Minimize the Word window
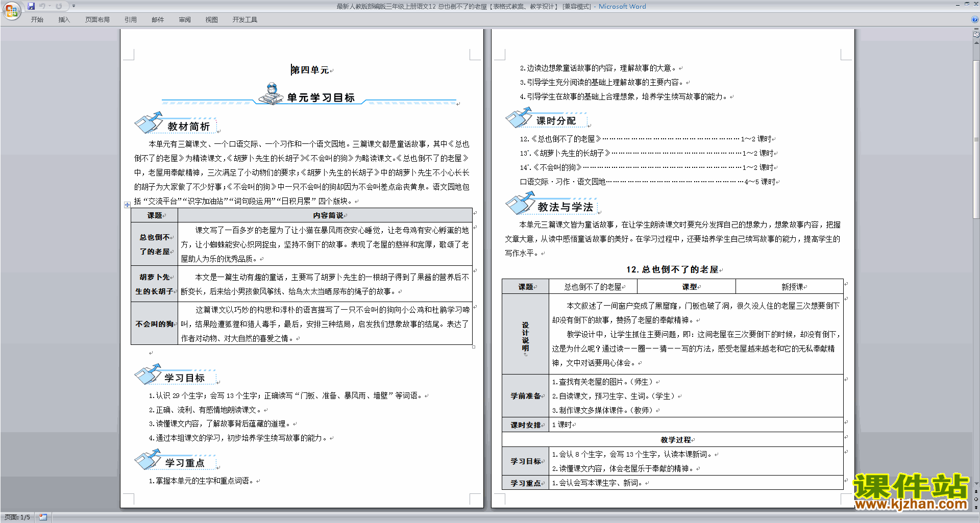980x523 pixels. coord(958,5)
